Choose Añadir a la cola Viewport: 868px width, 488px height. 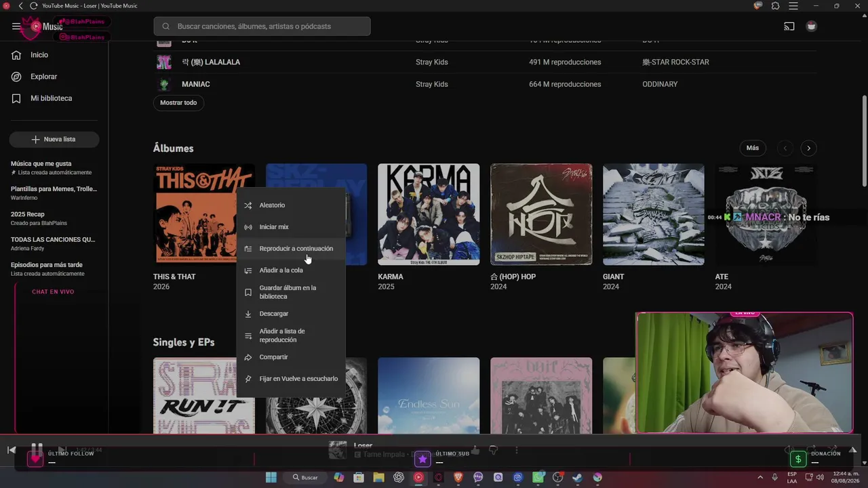[x=291, y=270]
